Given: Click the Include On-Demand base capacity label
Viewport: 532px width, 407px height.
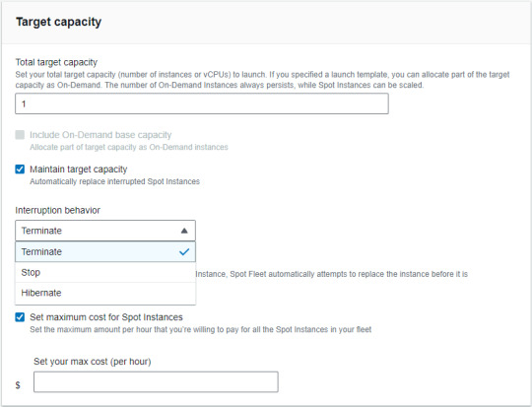Looking at the screenshot, I should pyautogui.click(x=100, y=135).
